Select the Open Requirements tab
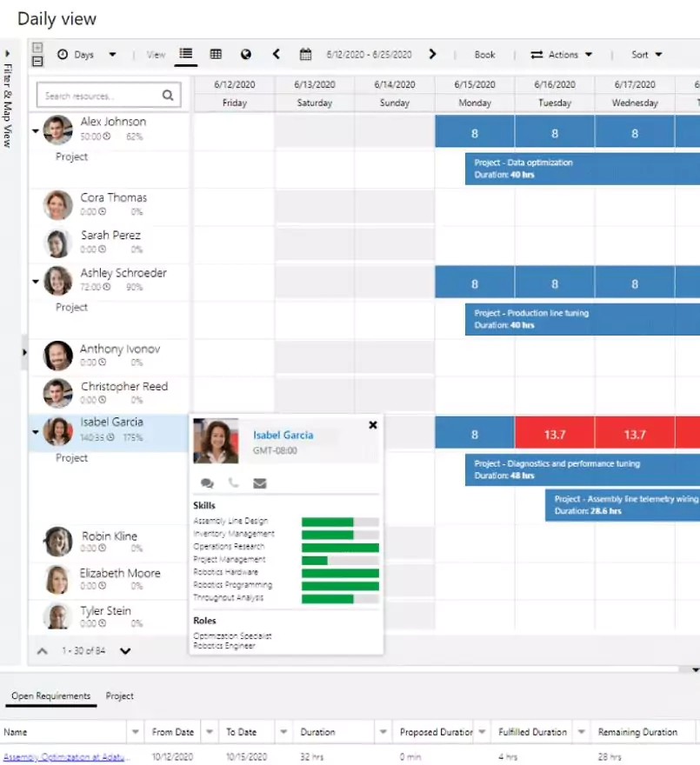The width and height of the screenshot is (700, 765). tap(50, 696)
